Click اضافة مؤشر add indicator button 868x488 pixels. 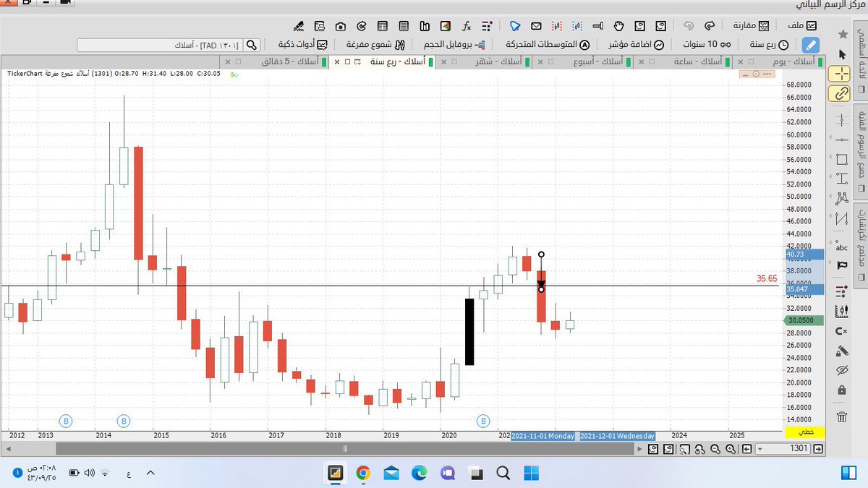coord(634,44)
